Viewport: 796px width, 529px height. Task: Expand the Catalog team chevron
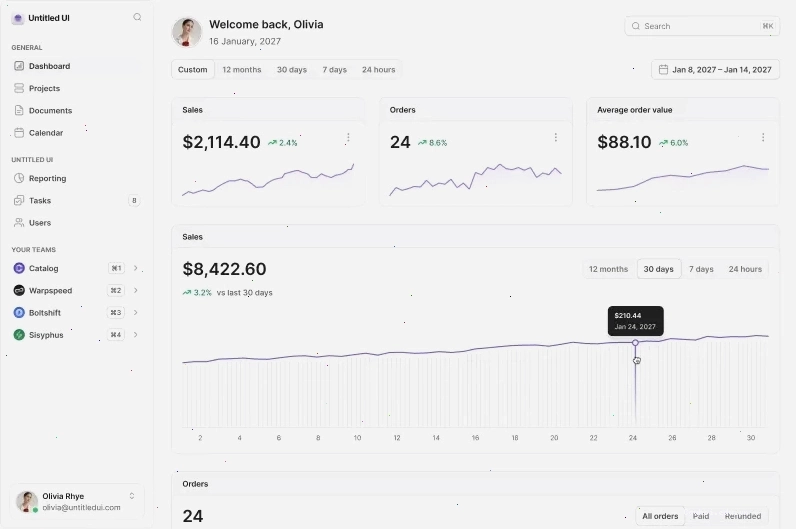136,268
